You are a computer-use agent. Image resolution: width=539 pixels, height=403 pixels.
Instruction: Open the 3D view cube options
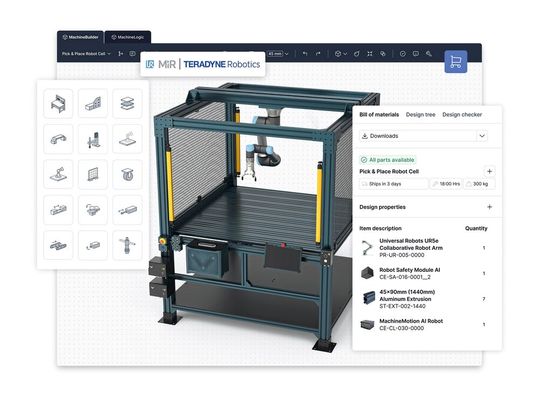(x=340, y=54)
